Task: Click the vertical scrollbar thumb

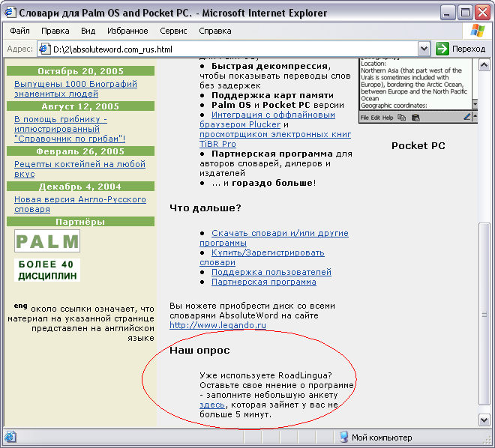Action: (484, 314)
